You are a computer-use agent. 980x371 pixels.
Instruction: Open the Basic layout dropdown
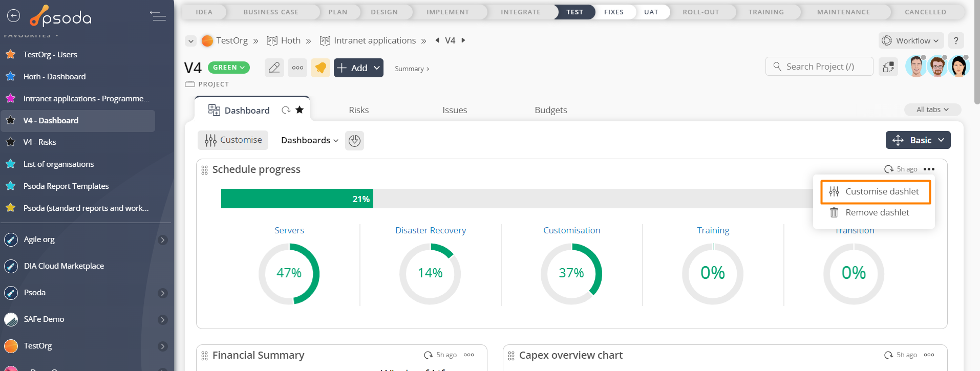tap(918, 140)
